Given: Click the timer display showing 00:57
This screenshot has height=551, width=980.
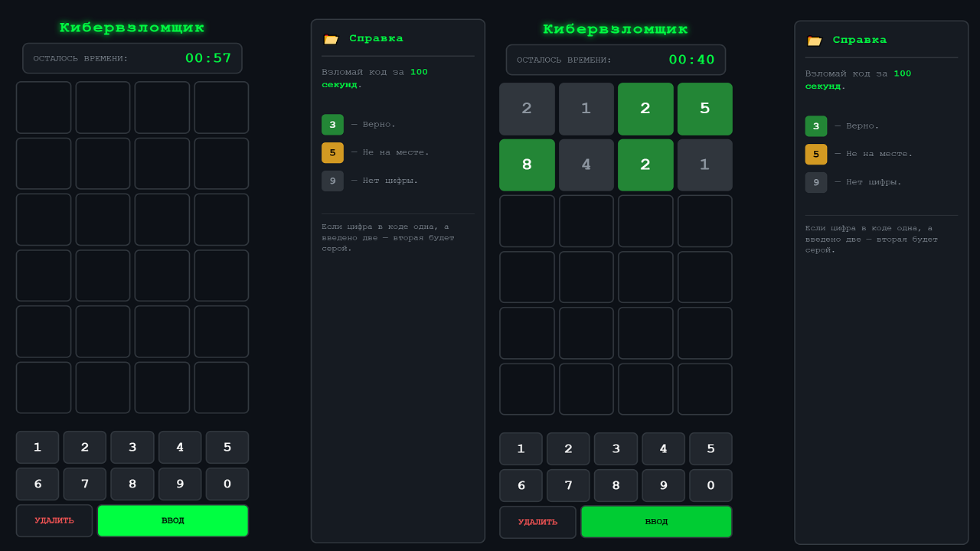Looking at the screenshot, I should [208, 57].
